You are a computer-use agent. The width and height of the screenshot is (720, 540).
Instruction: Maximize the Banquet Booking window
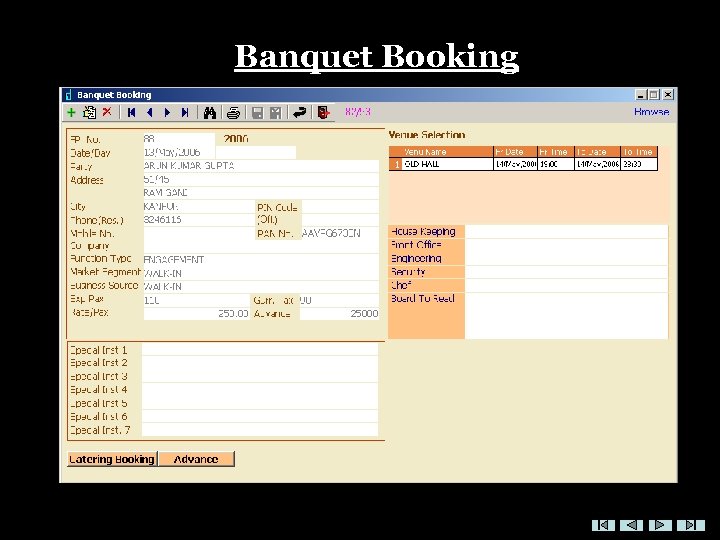(x=654, y=95)
